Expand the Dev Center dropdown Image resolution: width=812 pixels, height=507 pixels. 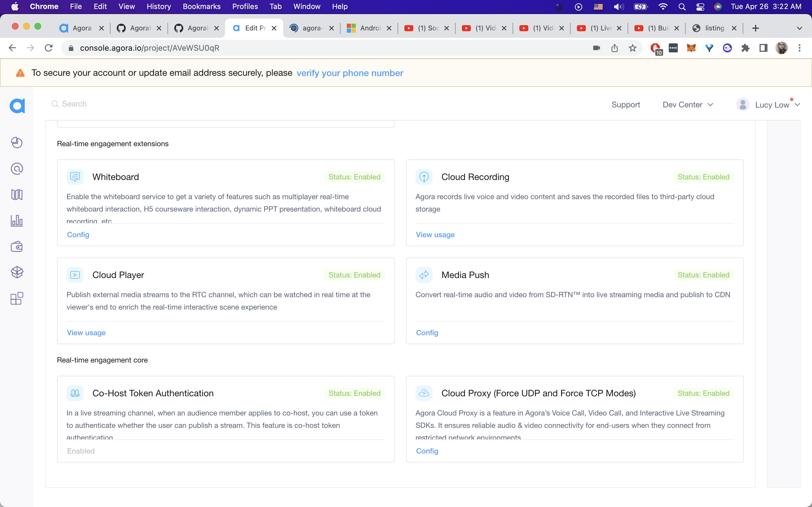(x=687, y=104)
